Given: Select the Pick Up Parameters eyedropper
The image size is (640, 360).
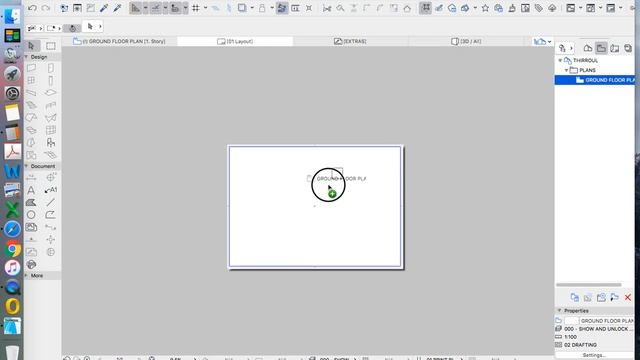Looking at the screenshot, I should [104, 8].
